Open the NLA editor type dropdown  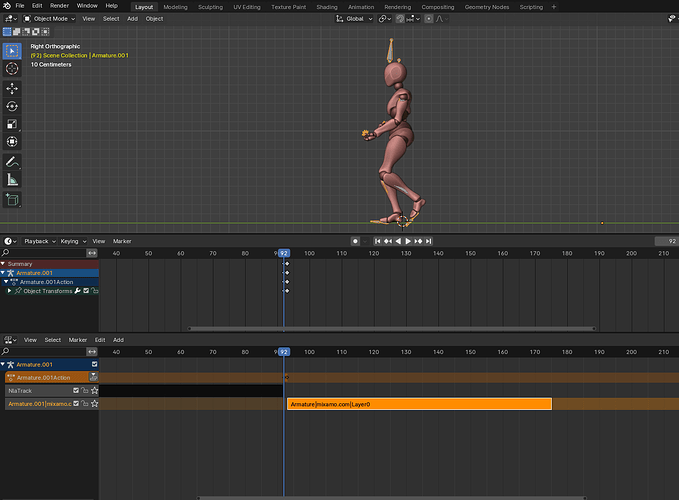tap(10, 340)
